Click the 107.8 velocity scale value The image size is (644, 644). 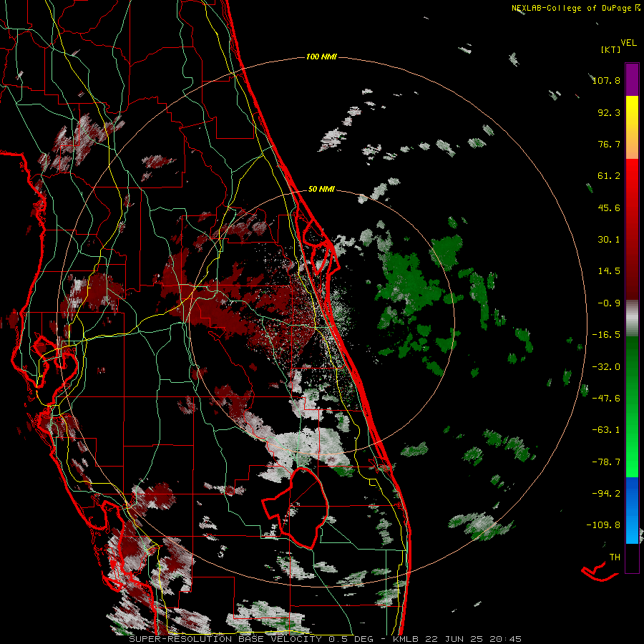606,80
